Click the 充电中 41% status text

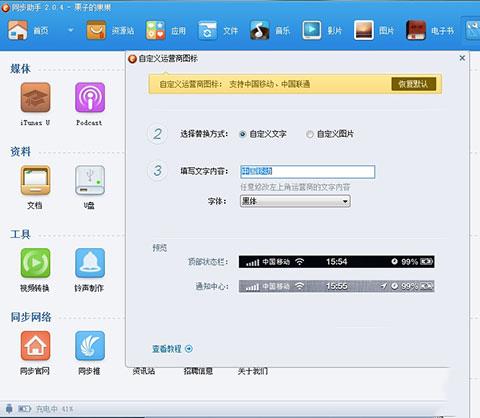pyautogui.click(x=54, y=409)
